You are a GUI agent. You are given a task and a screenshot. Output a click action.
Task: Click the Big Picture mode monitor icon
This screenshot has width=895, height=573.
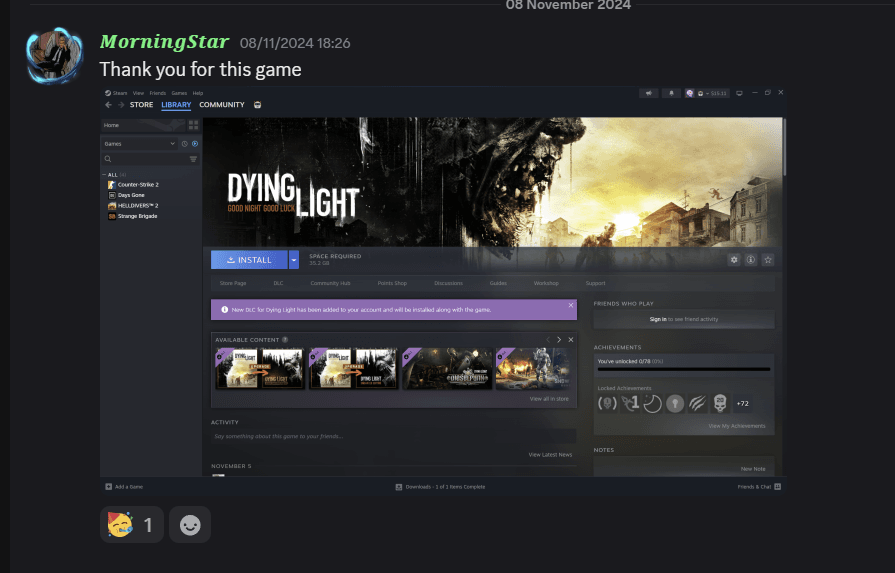(739, 93)
